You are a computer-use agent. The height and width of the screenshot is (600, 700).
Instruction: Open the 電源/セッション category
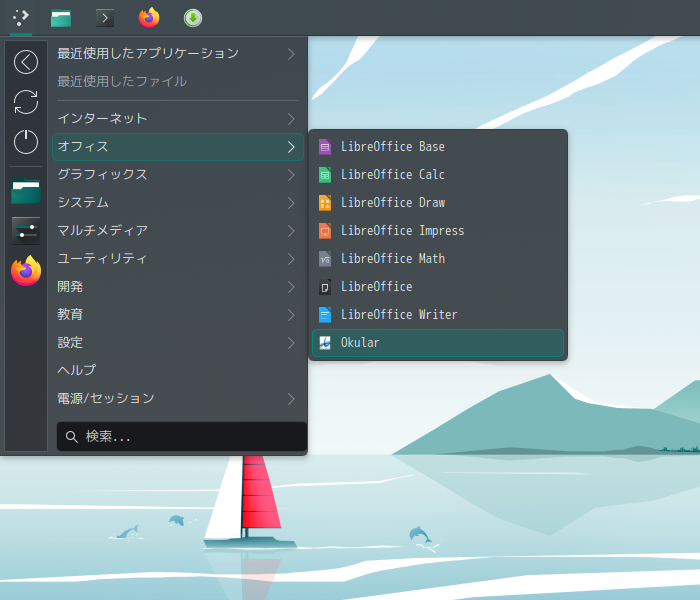tap(178, 399)
